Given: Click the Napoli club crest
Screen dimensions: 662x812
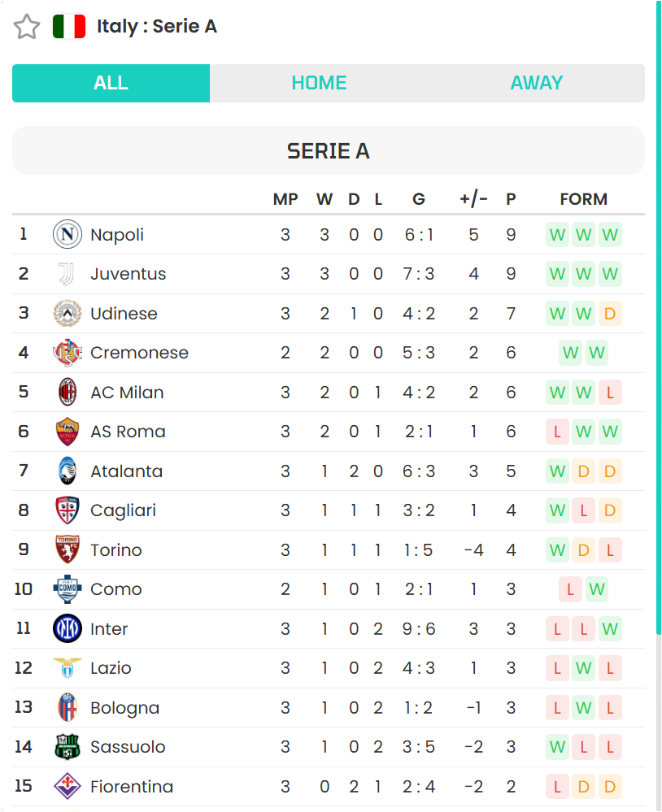Looking at the screenshot, I should coord(68,235).
